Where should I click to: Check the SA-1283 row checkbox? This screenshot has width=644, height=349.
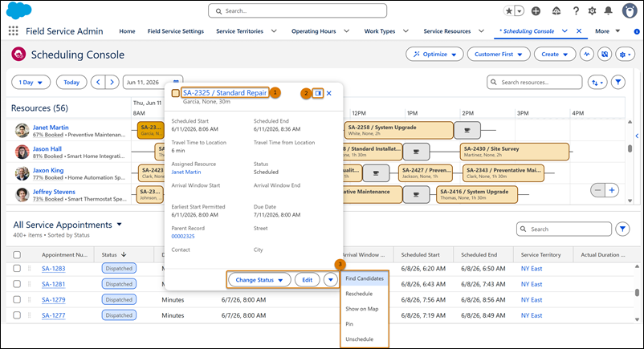tap(17, 269)
